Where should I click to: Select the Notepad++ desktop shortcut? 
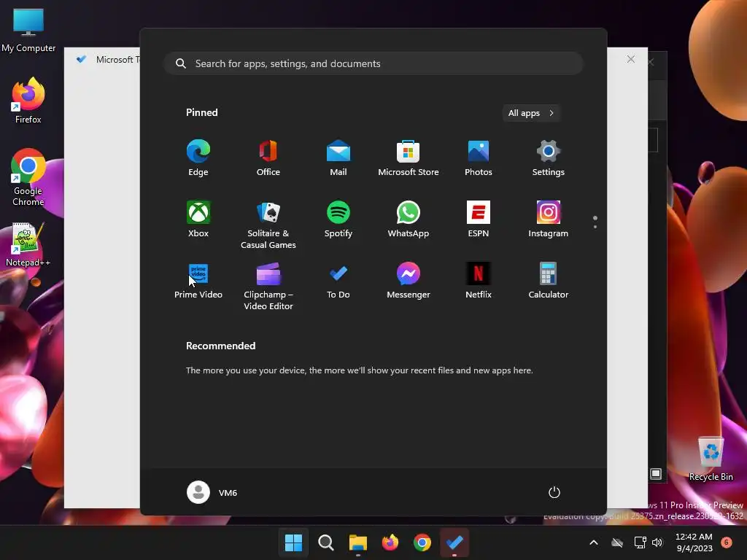click(28, 245)
